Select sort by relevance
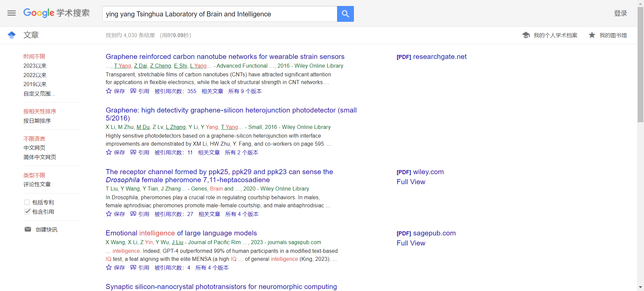The image size is (644, 291). pos(40,111)
